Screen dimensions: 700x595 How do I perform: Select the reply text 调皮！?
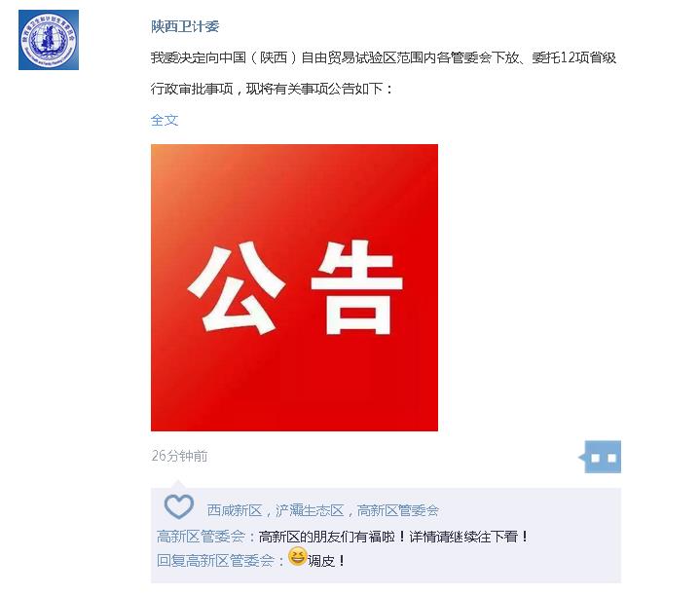326,561
